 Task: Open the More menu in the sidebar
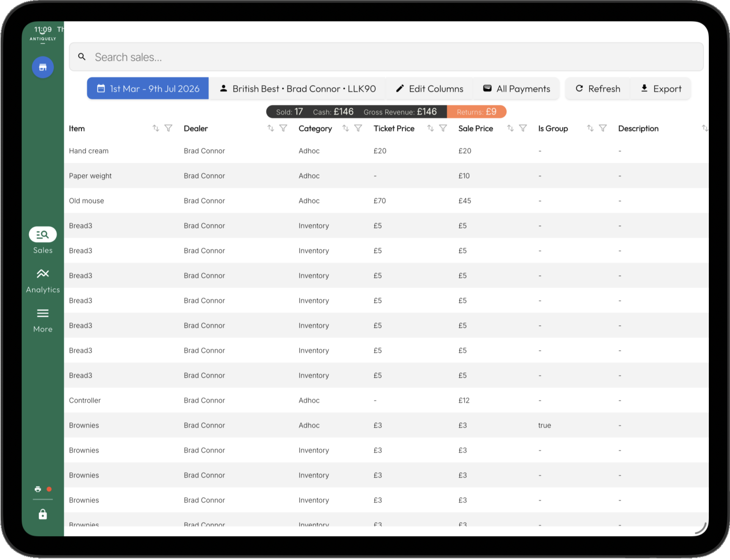tap(43, 320)
